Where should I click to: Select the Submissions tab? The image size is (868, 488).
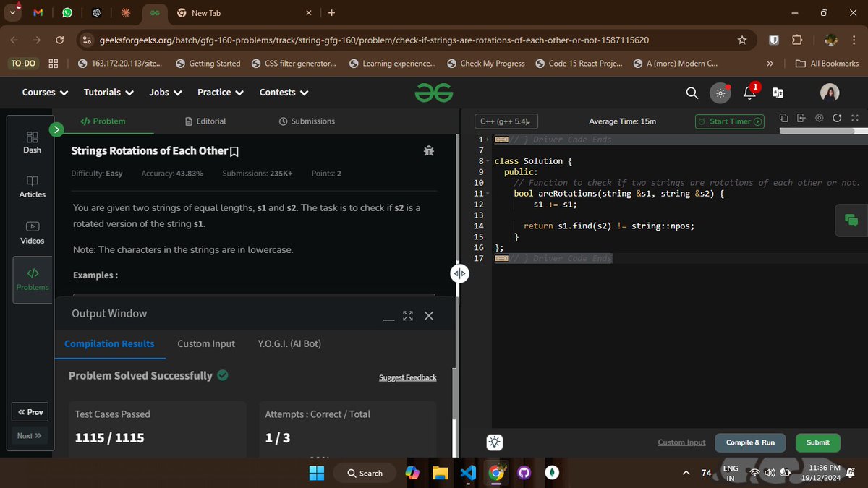click(x=307, y=121)
